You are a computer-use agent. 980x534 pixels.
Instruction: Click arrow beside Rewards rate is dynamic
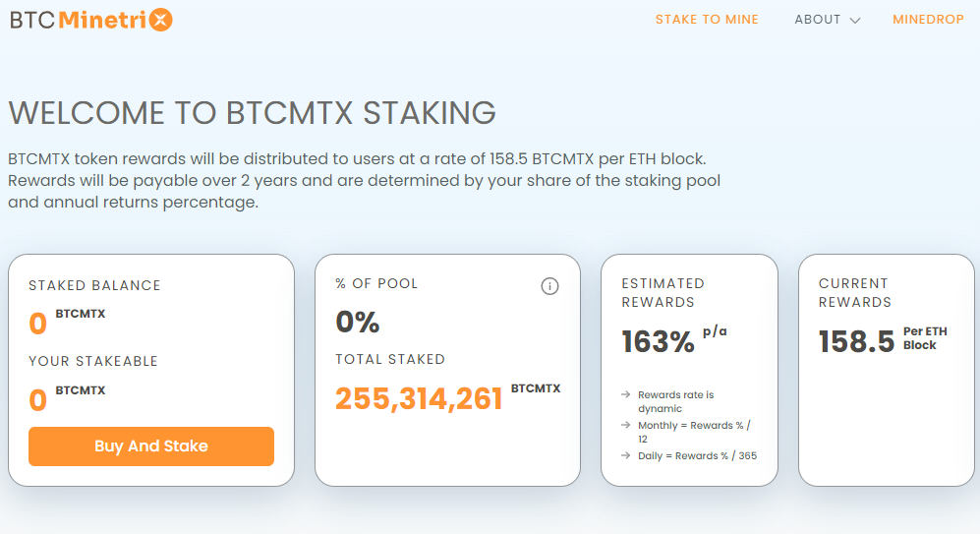625,394
